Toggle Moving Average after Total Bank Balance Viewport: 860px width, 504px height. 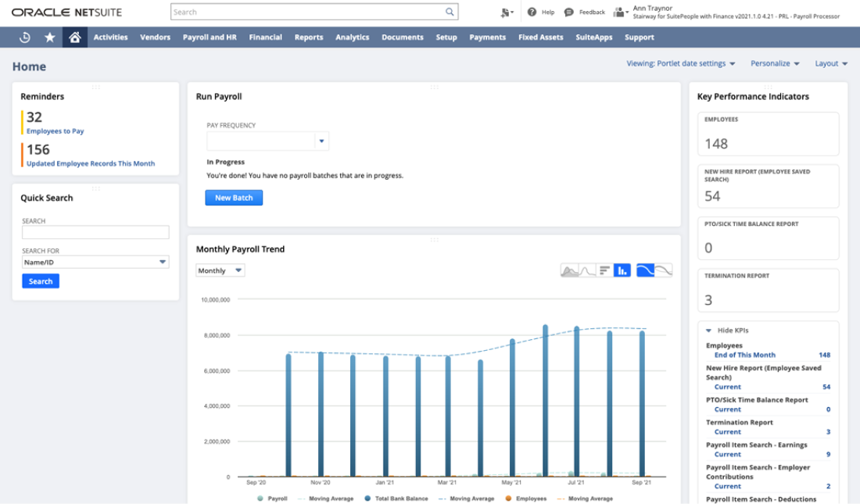pyautogui.click(x=466, y=499)
